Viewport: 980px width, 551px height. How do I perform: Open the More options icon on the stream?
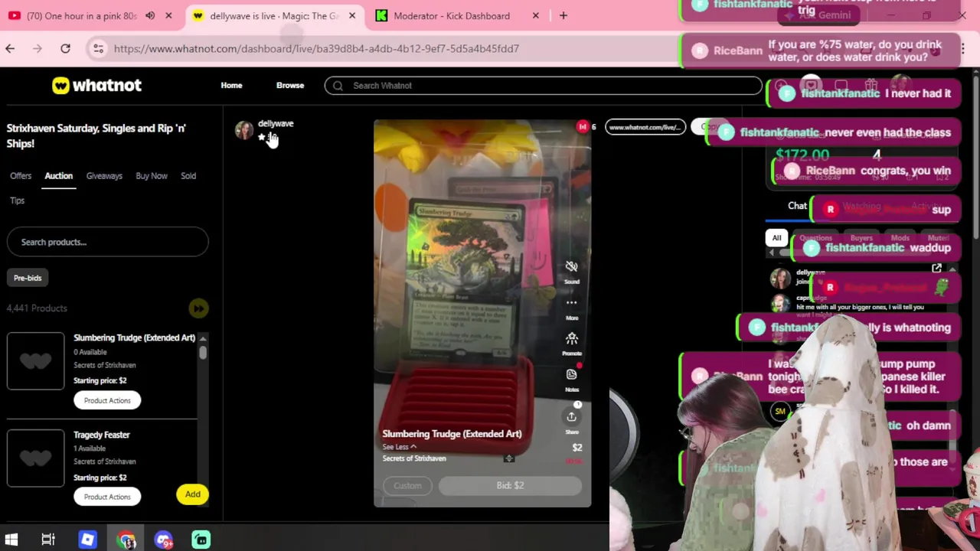(x=571, y=303)
